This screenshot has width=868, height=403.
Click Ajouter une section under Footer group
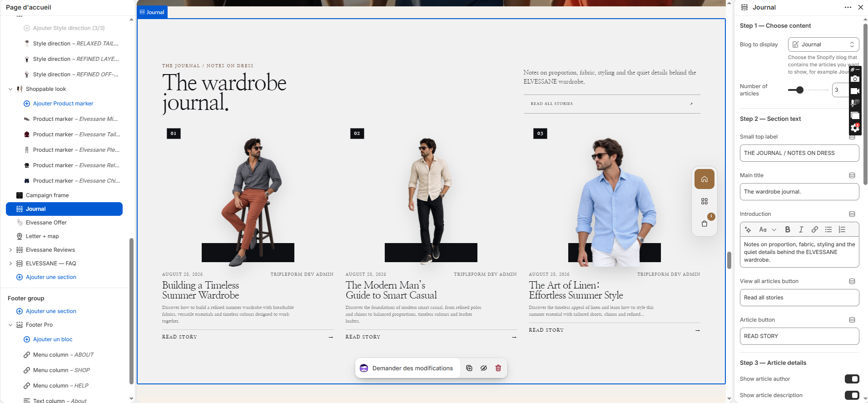(51, 311)
